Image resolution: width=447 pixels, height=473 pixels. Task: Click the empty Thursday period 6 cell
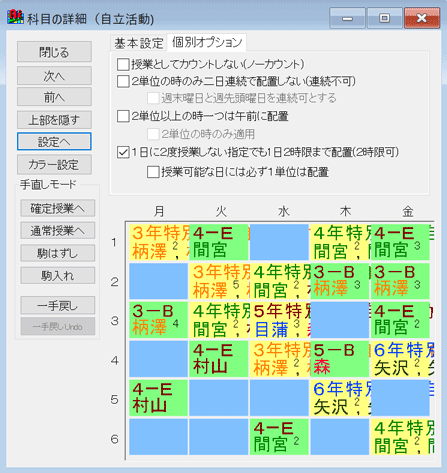[340, 437]
